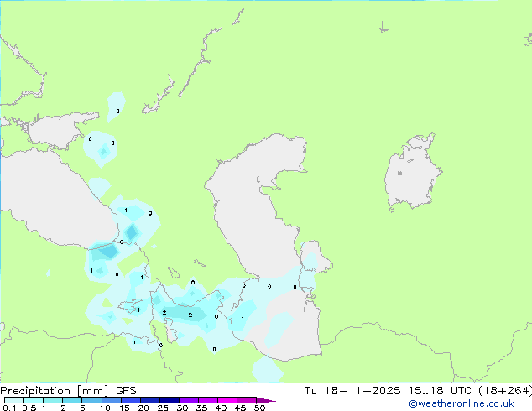Pick the 10–15 mm legend color box
Image resolution: width=532 pixels, height=411 pixels.
click(112, 400)
